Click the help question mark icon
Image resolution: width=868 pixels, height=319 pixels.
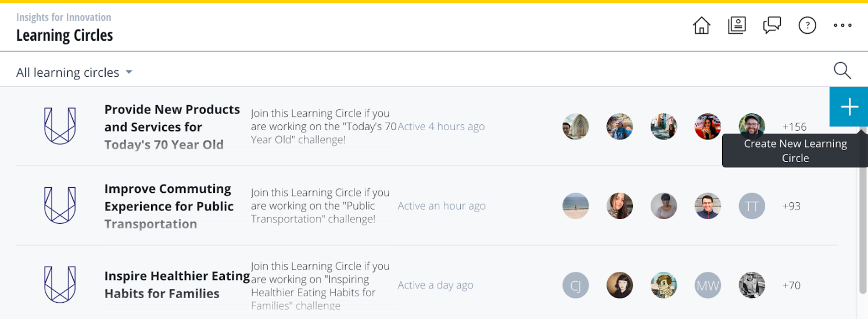[x=808, y=26]
